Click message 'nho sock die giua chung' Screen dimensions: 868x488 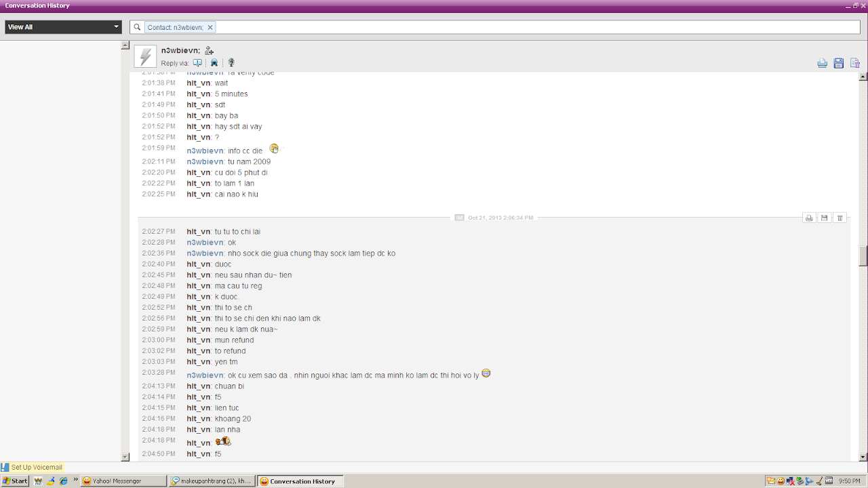[x=312, y=253]
